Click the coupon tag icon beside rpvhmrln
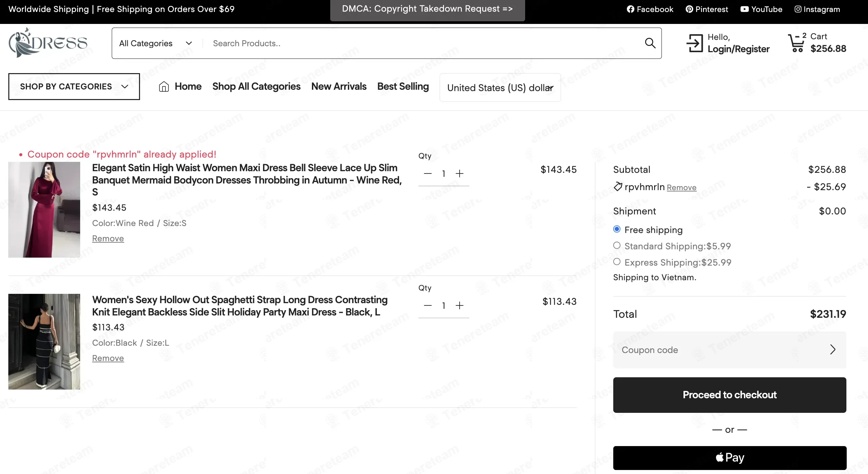 coord(618,186)
